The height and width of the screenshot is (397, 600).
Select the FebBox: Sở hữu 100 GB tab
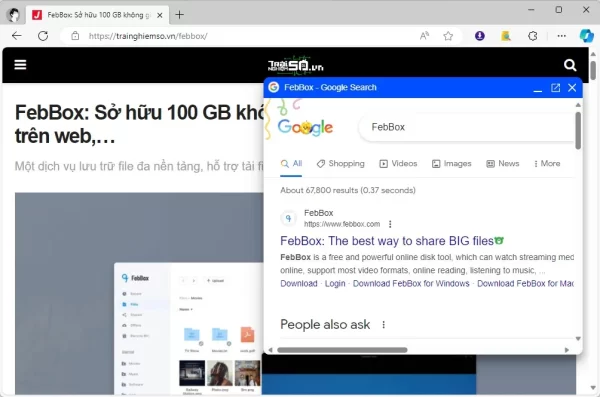[97, 15]
